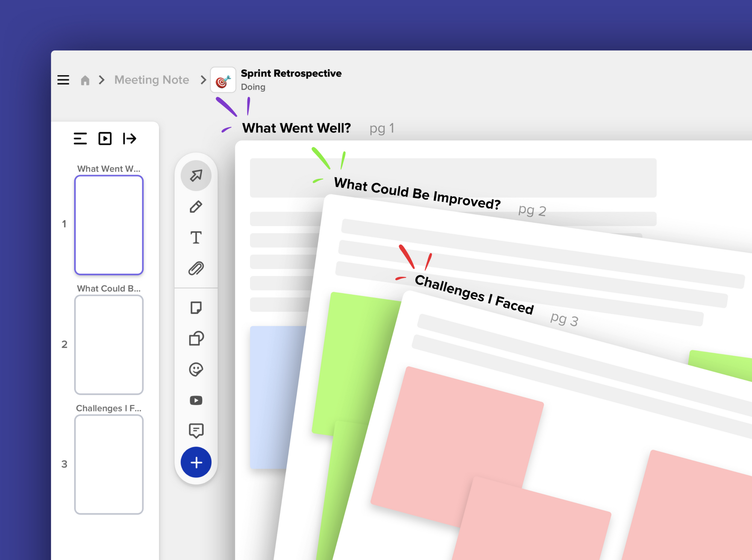This screenshot has height=560, width=752.
Task: Select the pencil drawing tool
Action: pyautogui.click(x=196, y=206)
